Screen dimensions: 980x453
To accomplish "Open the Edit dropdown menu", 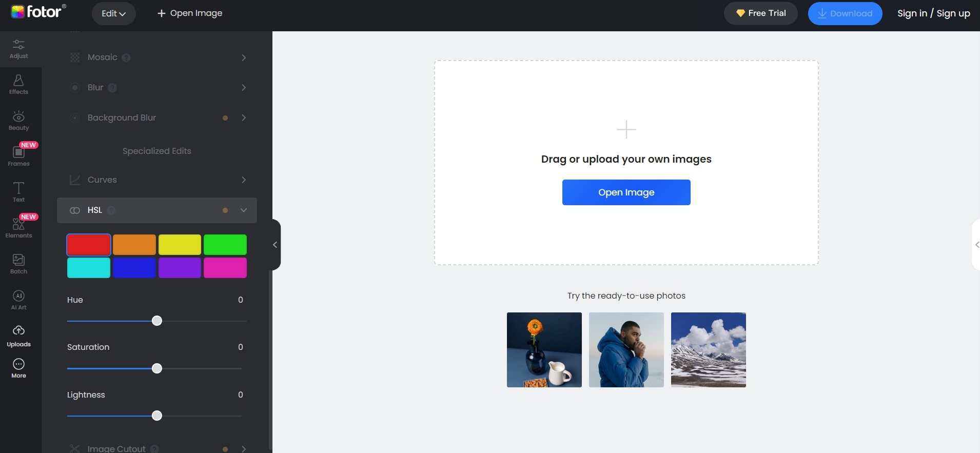I will point(113,13).
